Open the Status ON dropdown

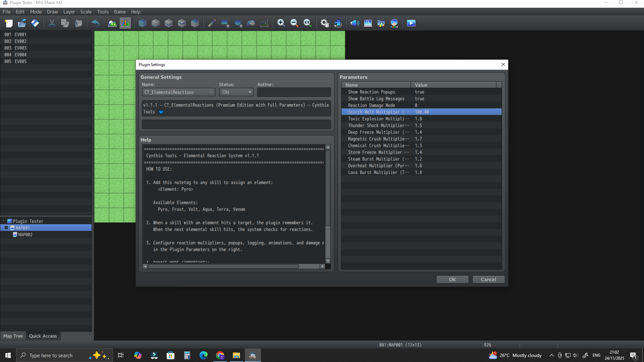(236, 92)
